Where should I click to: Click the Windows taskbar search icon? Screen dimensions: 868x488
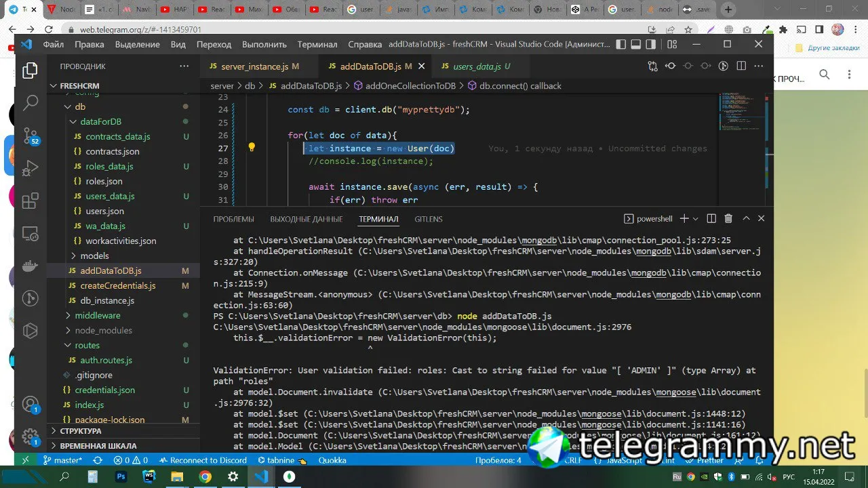tap(65, 477)
